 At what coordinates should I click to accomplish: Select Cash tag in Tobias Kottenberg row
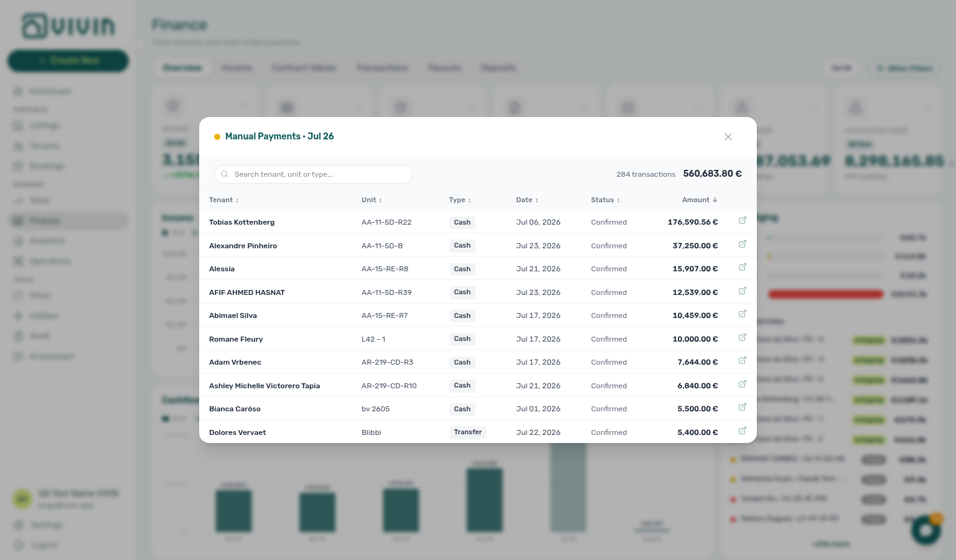(462, 222)
